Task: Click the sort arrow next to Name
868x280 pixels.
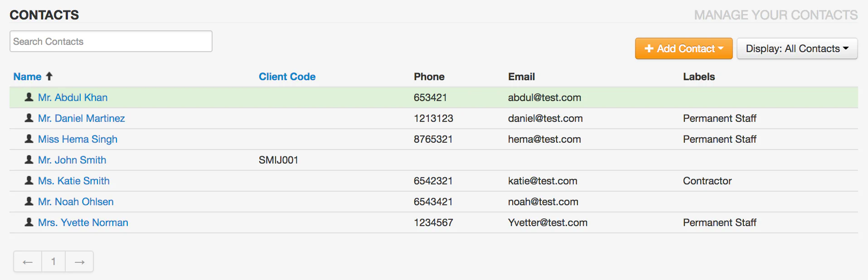Action: [x=49, y=76]
